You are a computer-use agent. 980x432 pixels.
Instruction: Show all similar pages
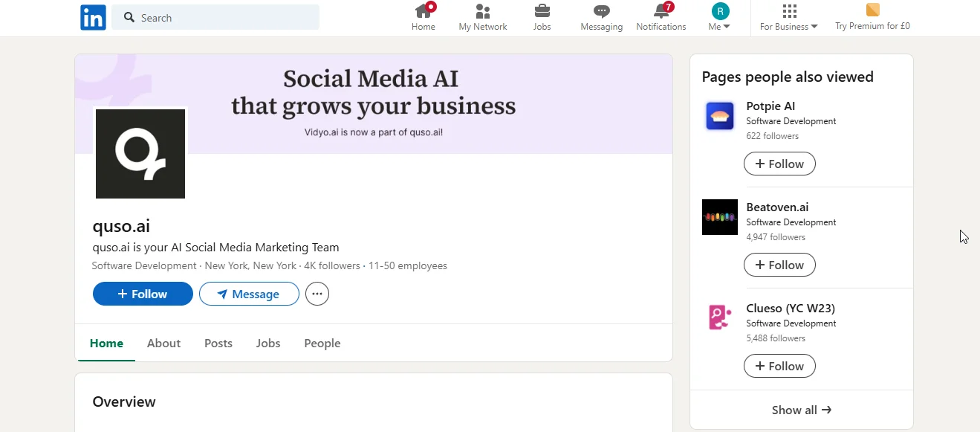click(801, 410)
